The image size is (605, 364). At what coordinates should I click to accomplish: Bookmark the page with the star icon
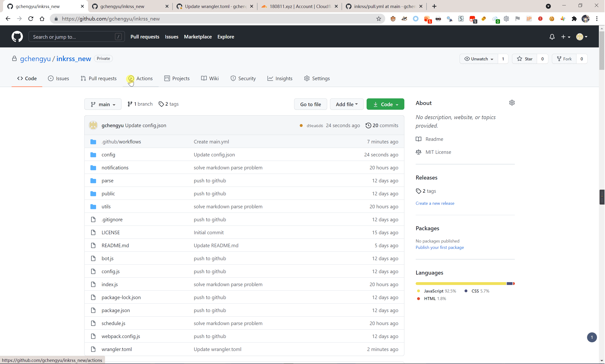(x=378, y=19)
